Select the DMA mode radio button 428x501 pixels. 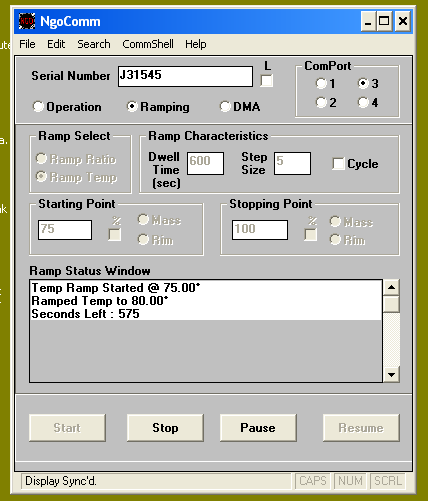point(225,107)
